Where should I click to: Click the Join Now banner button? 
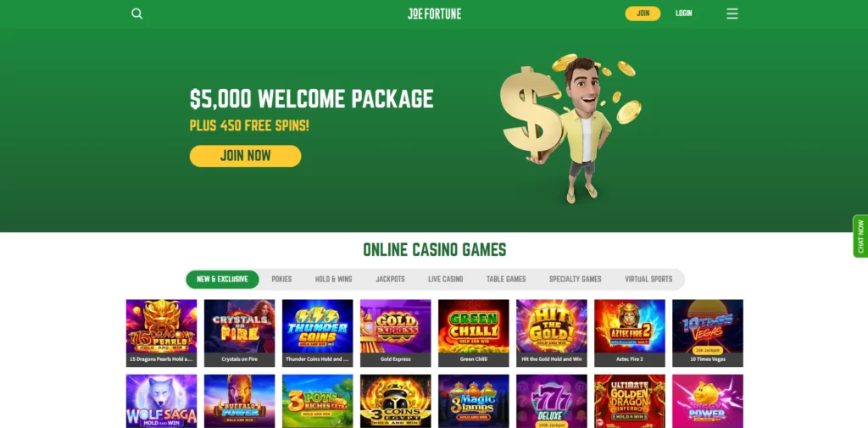(245, 156)
